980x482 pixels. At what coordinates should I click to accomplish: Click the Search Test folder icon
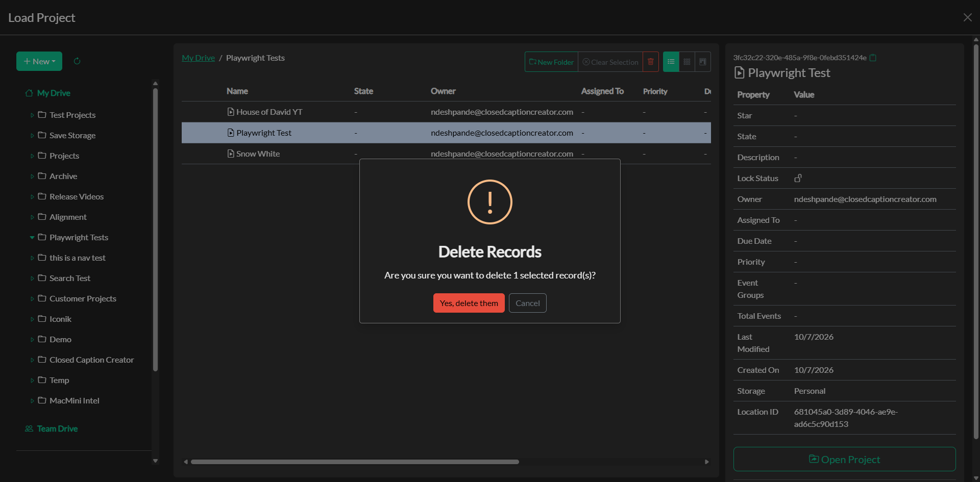click(42, 278)
